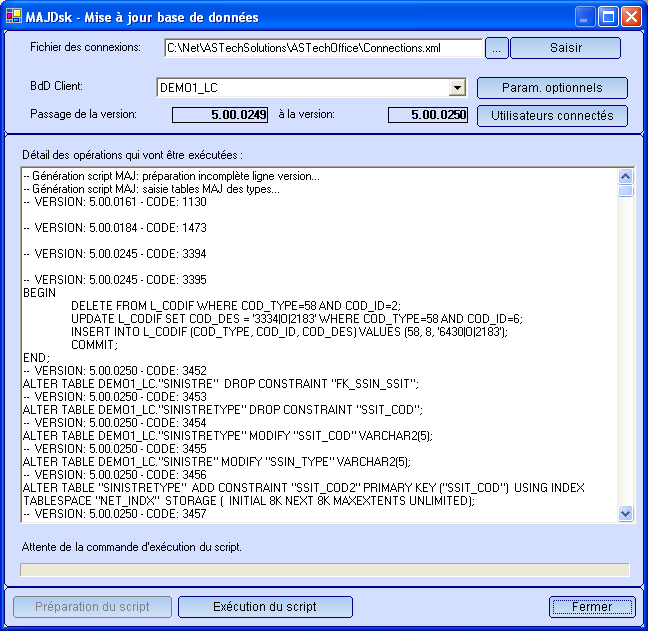Click the script execution progress bar
This screenshot has width=648, height=631.
point(324,569)
